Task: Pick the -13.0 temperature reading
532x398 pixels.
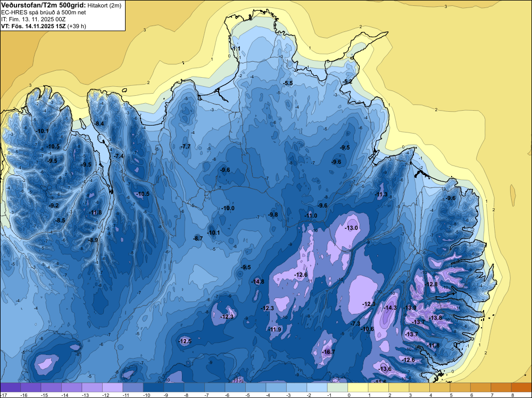Action: pyautogui.click(x=351, y=228)
